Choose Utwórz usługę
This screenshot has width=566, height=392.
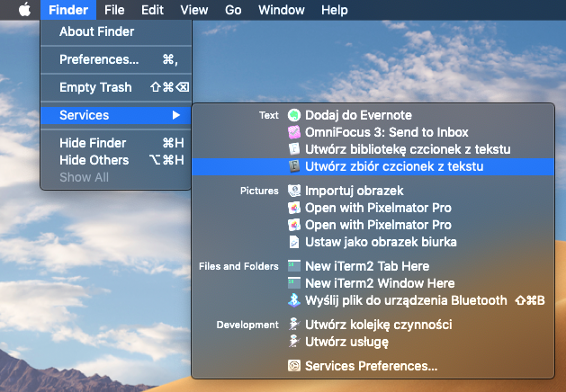pyautogui.click(x=373, y=341)
